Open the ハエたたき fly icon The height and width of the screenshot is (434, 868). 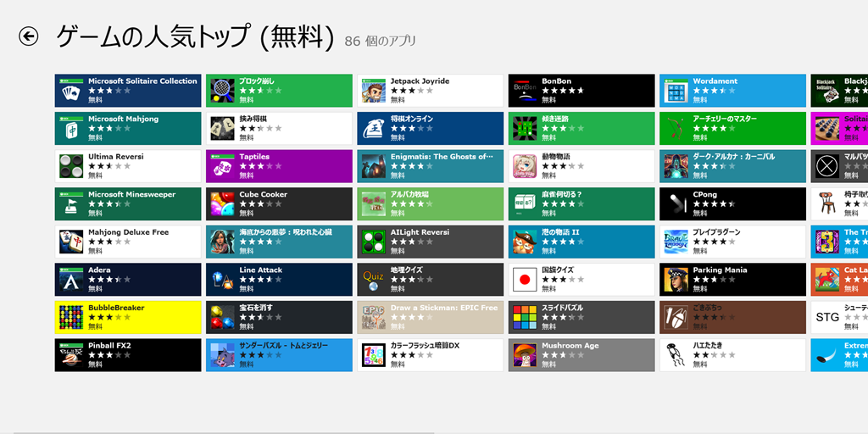coord(676,355)
